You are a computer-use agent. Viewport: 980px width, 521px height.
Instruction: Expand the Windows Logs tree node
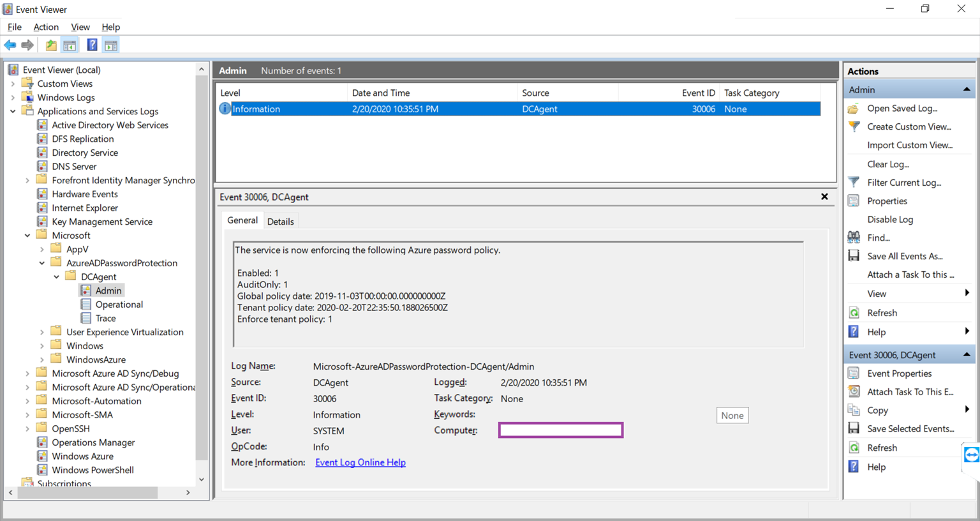[13, 98]
